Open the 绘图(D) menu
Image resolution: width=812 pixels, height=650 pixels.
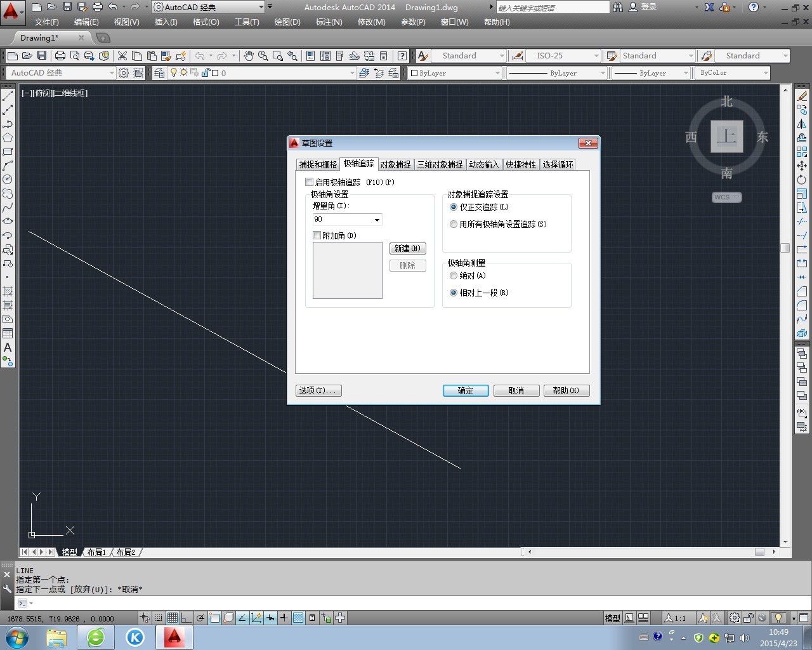pos(287,22)
